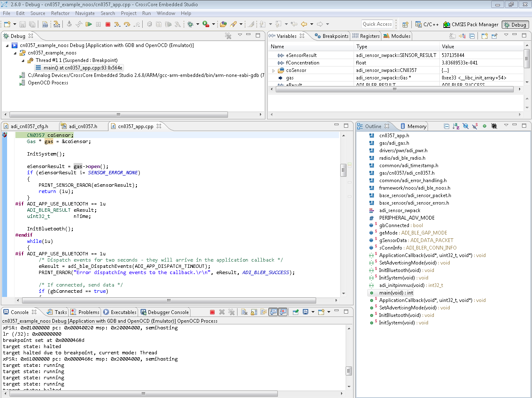Click the red Terminate icon in Console

[x=212, y=312]
